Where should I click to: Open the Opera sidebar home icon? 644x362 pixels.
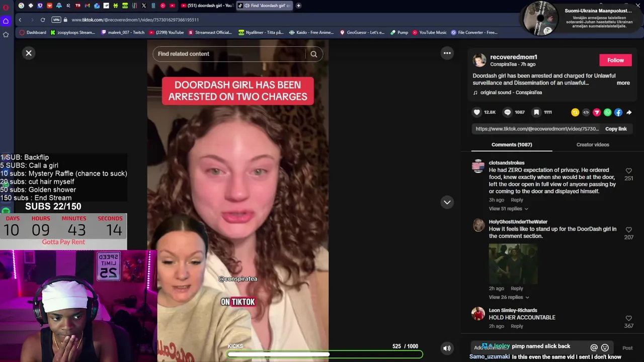point(6,21)
